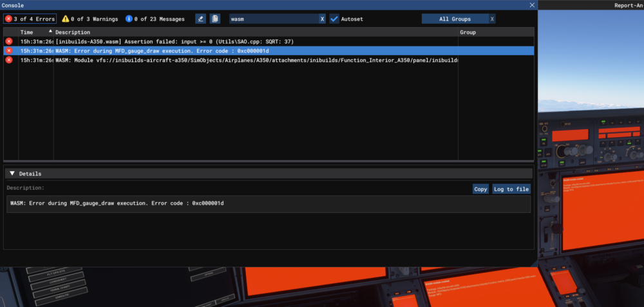
Task: Toggle the Autoset checkbox
Action: [x=334, y=19]
